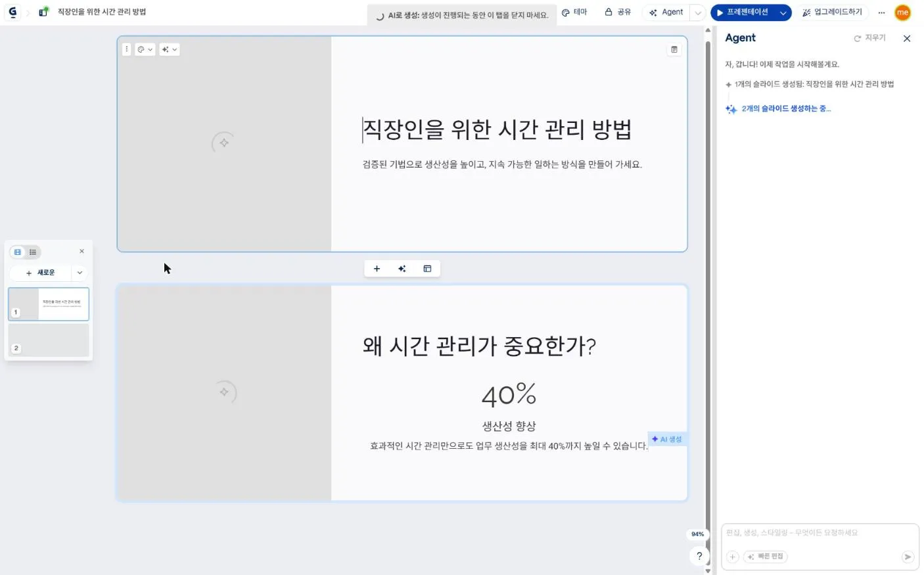Switch to filmstrip thumbnail view

tap(18, 252)
